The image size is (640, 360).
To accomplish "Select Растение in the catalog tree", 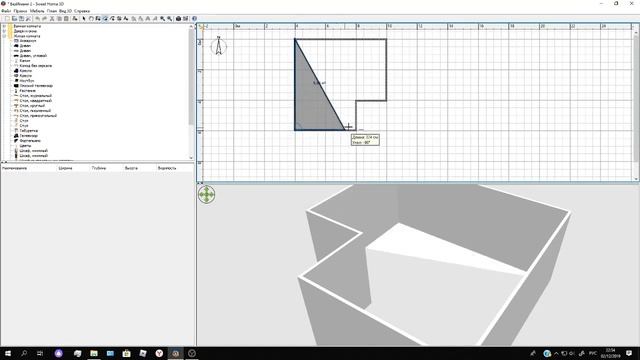I will (27, 91).
